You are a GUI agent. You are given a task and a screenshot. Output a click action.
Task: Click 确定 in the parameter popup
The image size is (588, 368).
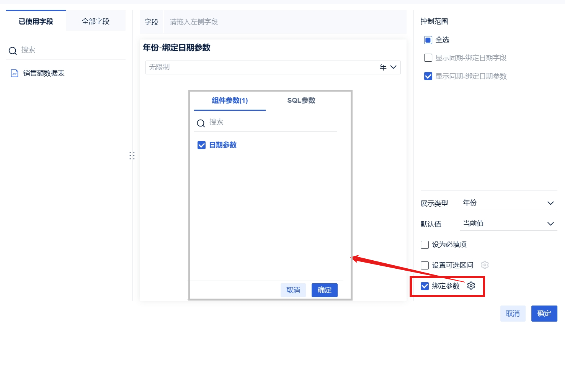[325, 290]
